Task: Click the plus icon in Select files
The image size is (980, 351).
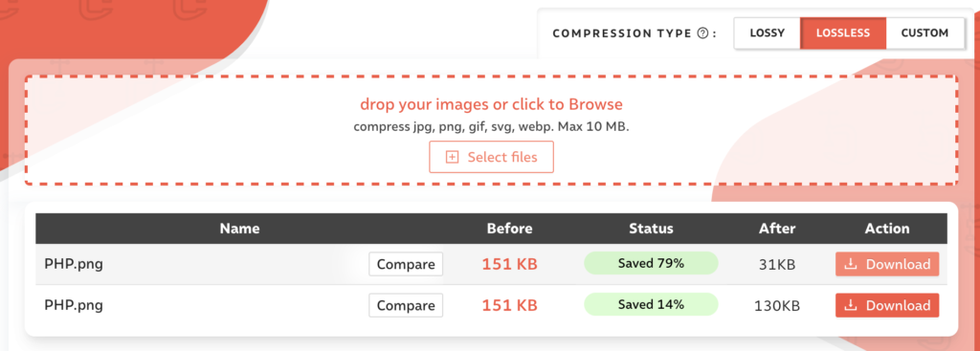Action: pyautogui.click(x=452, y=158)
